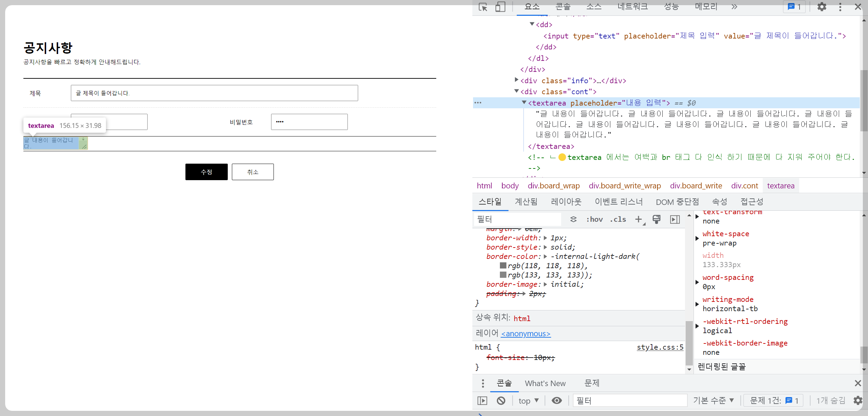This screenshot has height=416, width=868.
Task: Open live expression eye icon
Action: click(557, 401)
